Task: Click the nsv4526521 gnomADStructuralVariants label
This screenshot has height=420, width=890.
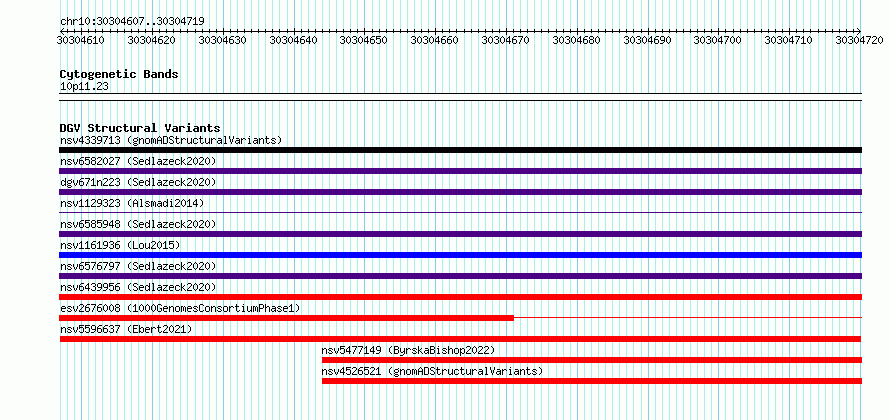Action: (x=433, y=371)
